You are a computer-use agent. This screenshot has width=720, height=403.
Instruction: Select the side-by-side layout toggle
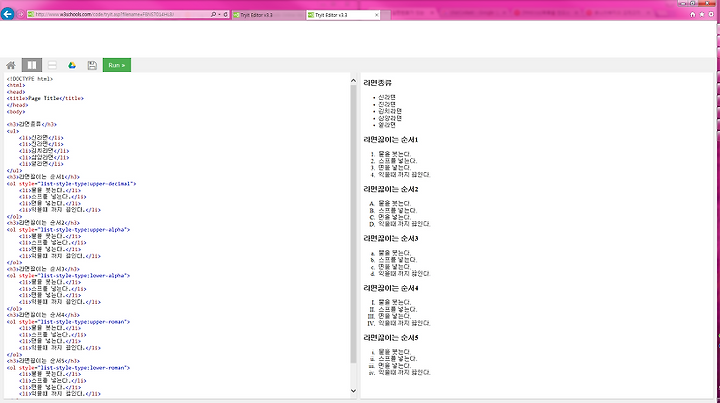click(32, 65)
